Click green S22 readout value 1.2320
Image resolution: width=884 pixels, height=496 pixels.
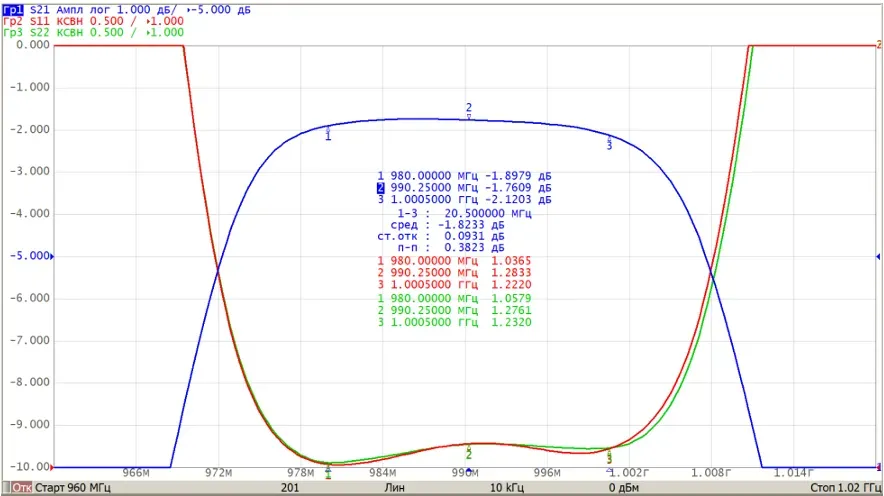[x=511, y=322]
